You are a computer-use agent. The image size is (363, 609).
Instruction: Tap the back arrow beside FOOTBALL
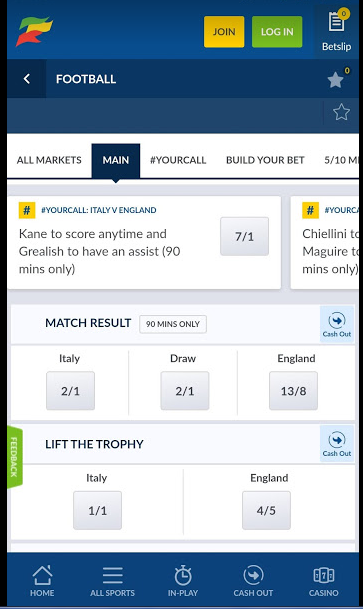pos(26,79)
